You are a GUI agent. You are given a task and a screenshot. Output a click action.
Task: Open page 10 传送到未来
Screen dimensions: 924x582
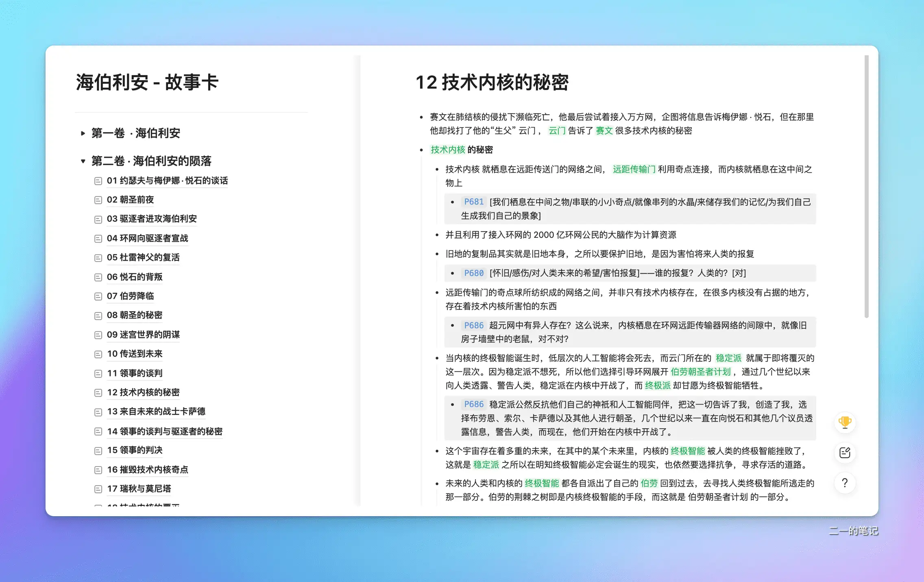pos(135,354)
